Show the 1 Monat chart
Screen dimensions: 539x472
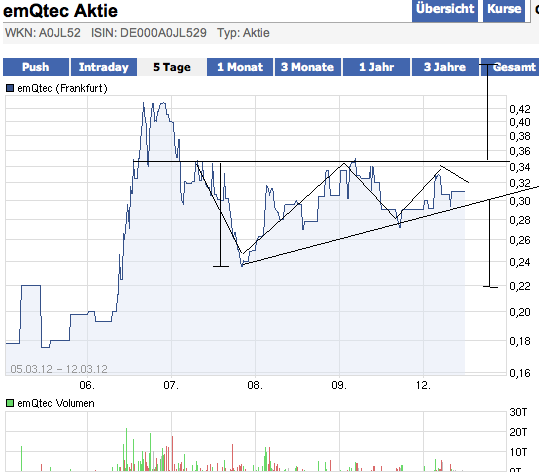(x=240, y=67)
